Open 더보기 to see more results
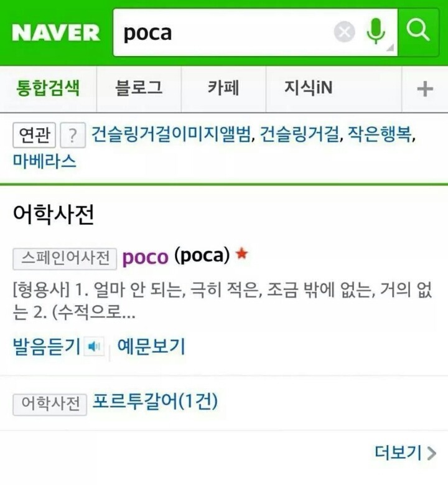 pyautogui.click(x=405, y=453)
